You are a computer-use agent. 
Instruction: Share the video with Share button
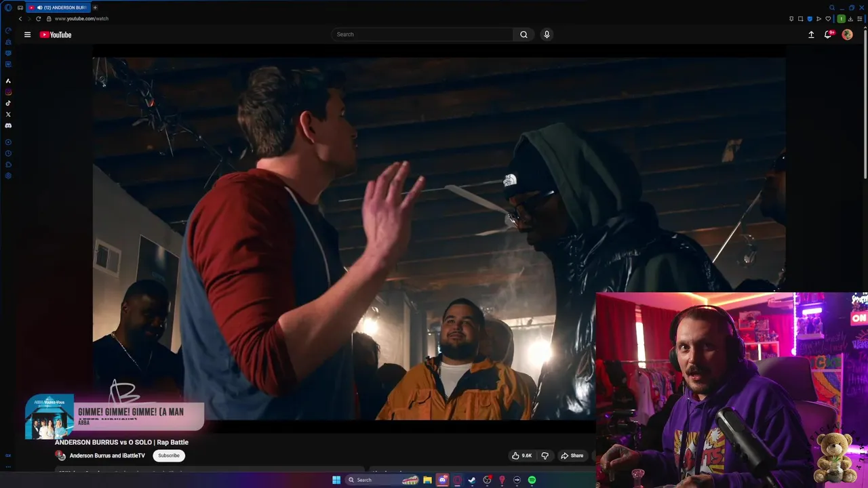pos(572,455)
